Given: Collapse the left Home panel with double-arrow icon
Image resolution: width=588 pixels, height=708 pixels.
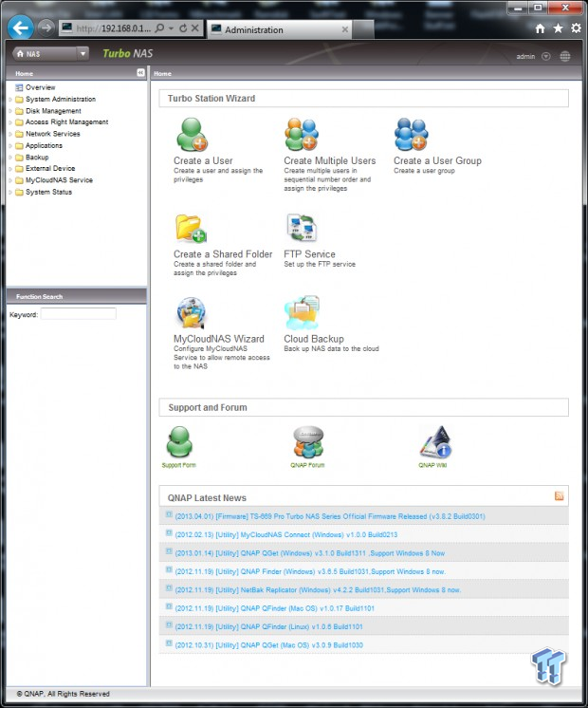Looking at the screenshot, I should coord(140,73).
